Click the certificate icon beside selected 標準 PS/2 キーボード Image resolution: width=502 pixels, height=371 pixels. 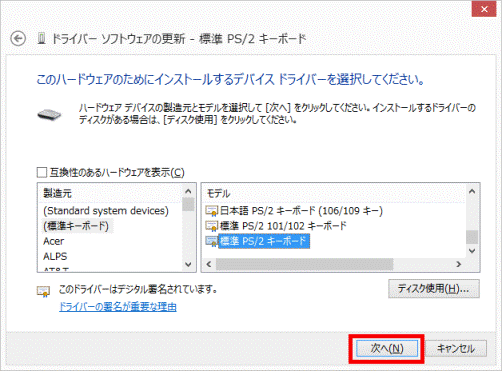tap(212, 241)
